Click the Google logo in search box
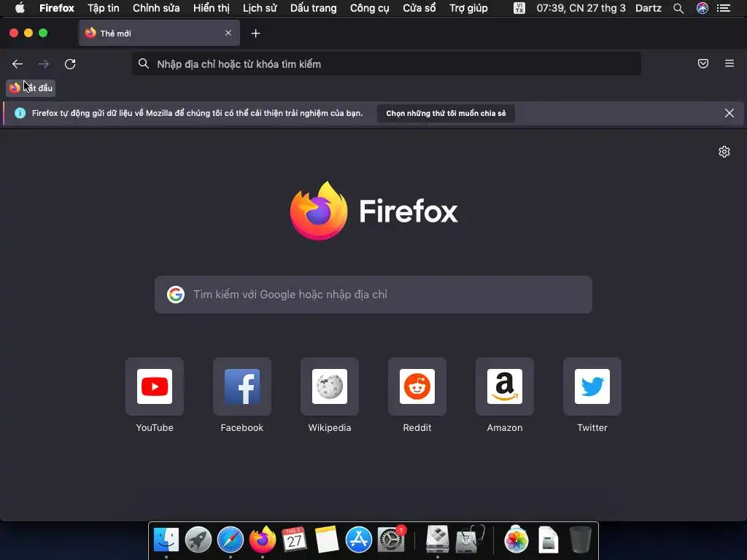The height and width of the screenshot is (560, 747). click(x=176, y=295)
